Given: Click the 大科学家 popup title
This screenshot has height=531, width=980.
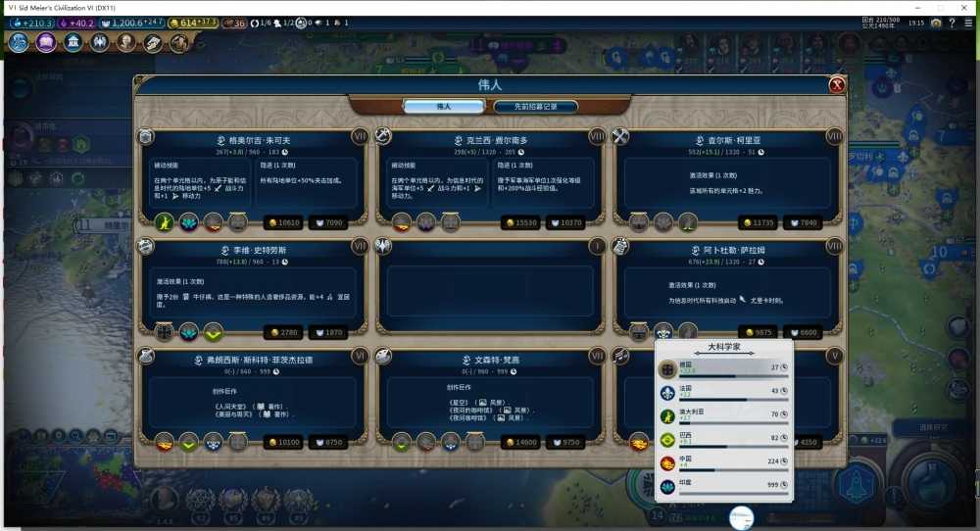Looking at the screenshot, I should (x=724, y=347).
